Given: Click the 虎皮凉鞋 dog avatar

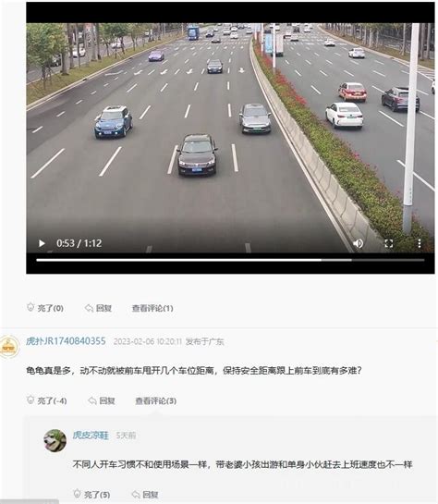Looking at the screenshot, I should [55, 440].
